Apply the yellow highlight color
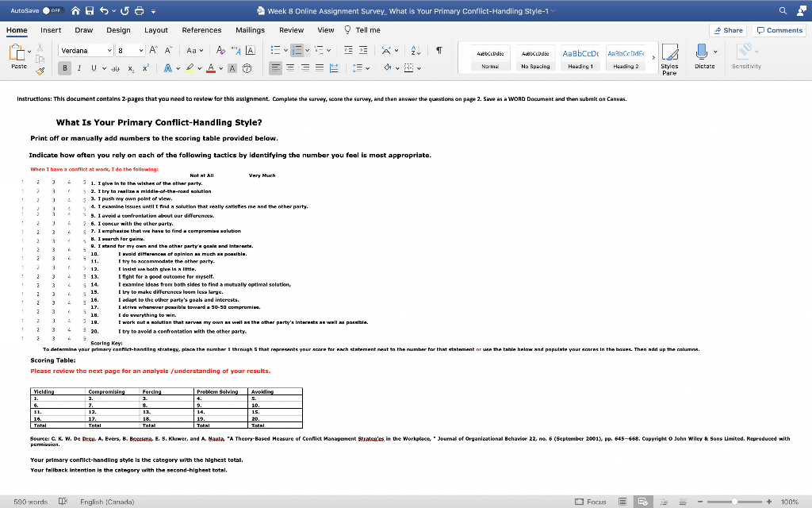The height and width of the screenshot is (508, 812). tap(190, 68)
